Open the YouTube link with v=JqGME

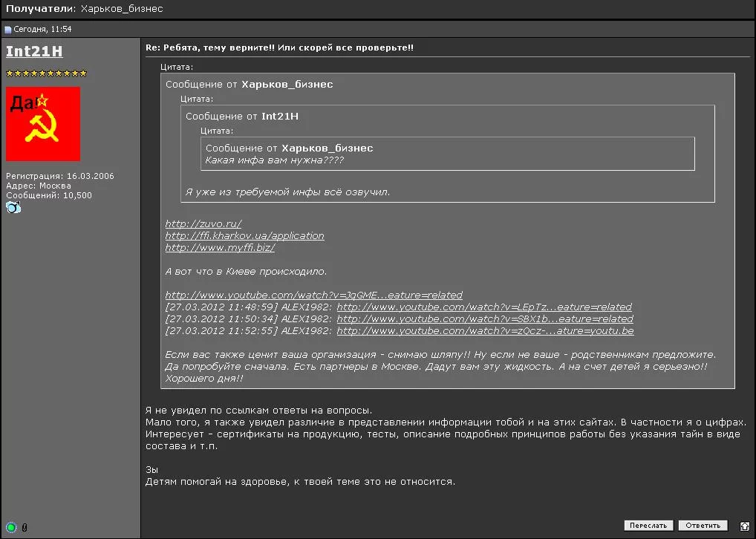(x=313, y=295)
